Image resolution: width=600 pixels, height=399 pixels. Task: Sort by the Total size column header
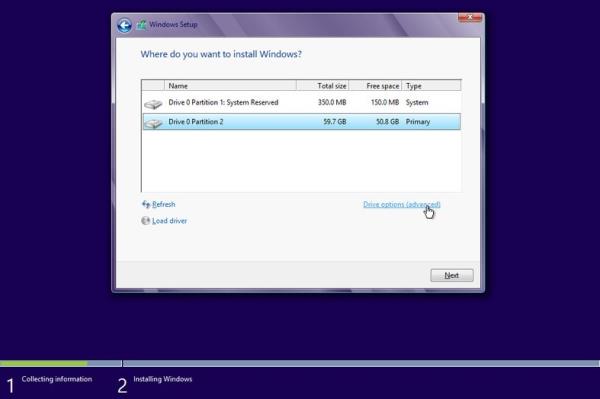click(x=323, y=86)
